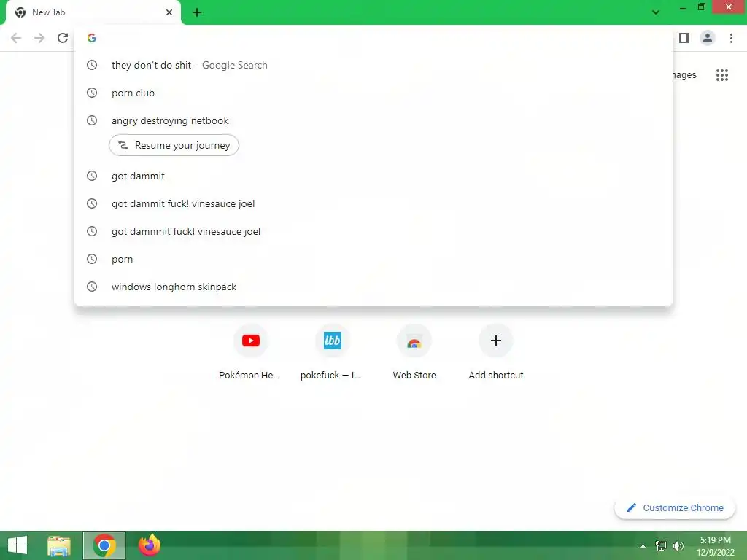Image resolution: width=747 pixels, height=560 pixels.
Task: Choose the 'angry destroying netbook' suggestion
Action: click(373, 120)
